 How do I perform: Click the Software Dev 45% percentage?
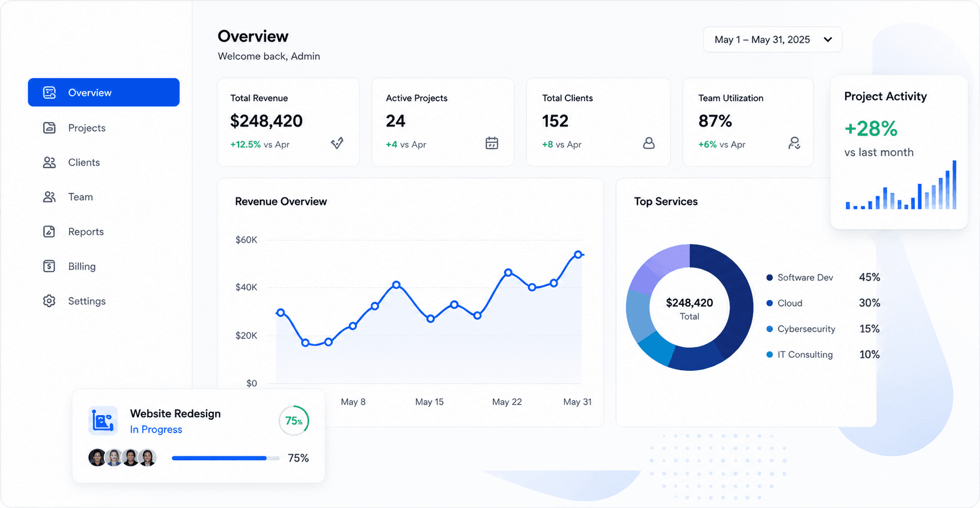pos(869,277)
